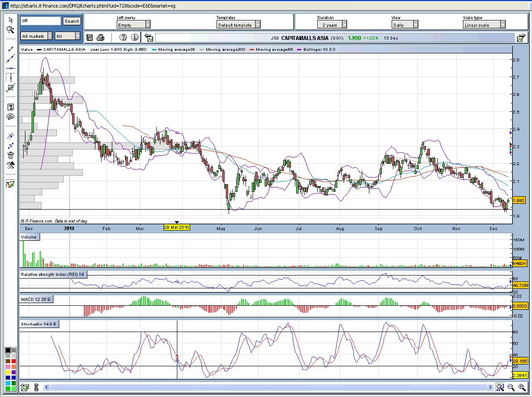Pick the brown color swatch
The width and height of the screenshot is (532, 397).
point(8,361)
